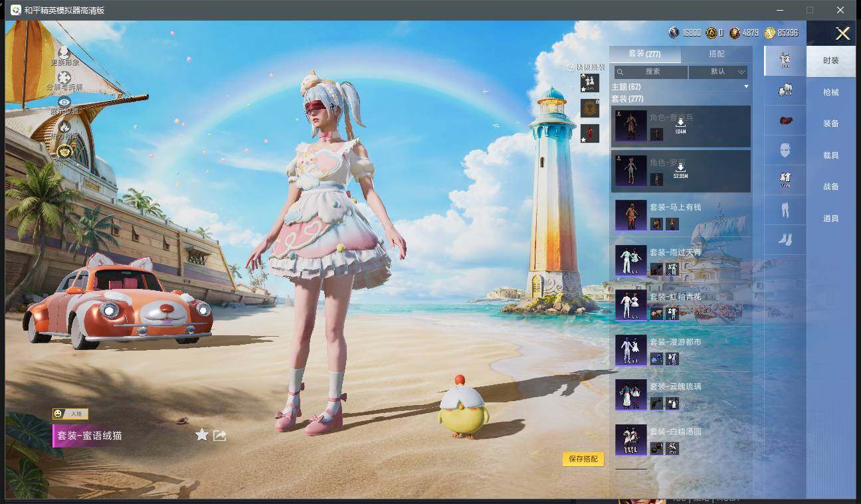Select the red hat category icon
Image resolution: width=861 pixels, height=504 pixels.
pos(785,120)
